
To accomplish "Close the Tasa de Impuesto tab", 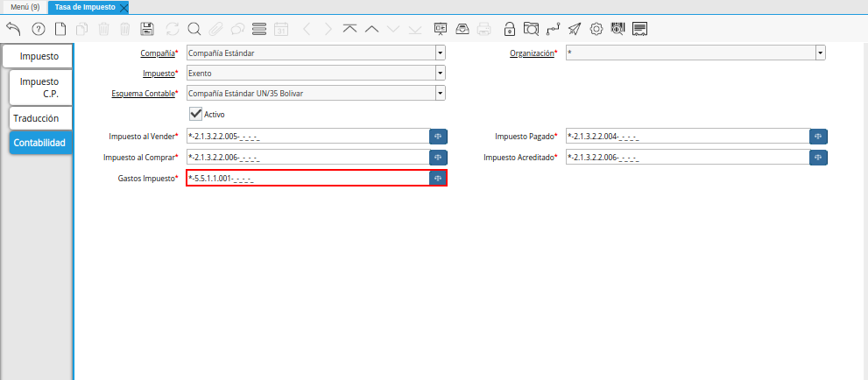I will [124, 8].
